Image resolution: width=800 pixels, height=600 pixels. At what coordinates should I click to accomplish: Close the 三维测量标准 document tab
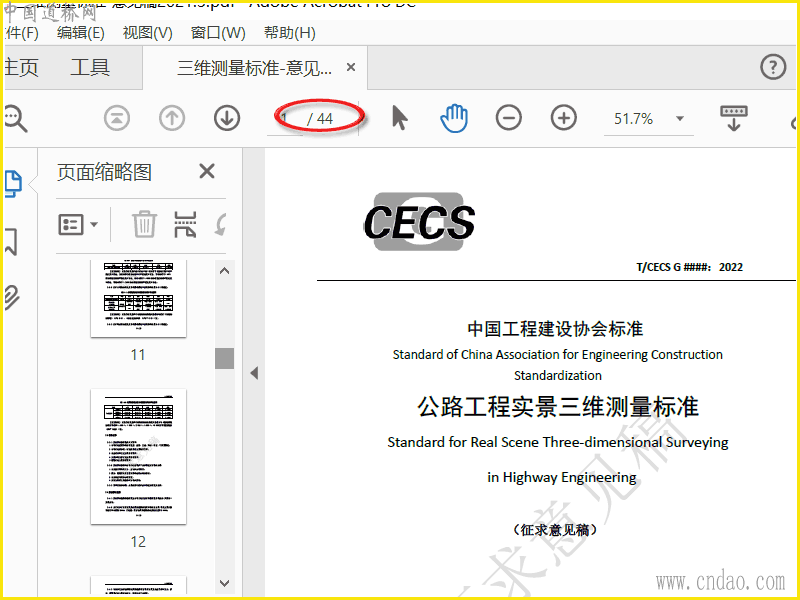351,67
